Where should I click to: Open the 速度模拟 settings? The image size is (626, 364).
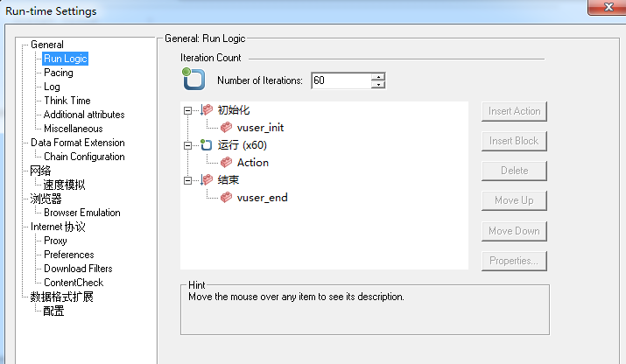point(64,185)
